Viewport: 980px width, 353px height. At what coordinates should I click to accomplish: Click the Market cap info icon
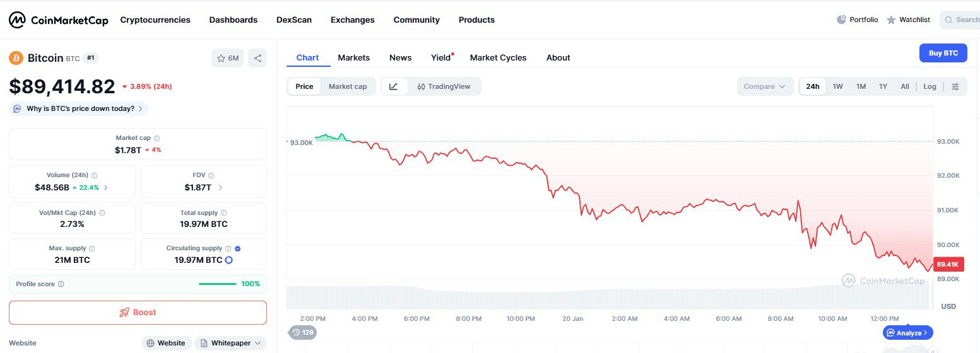click(157, 138)
